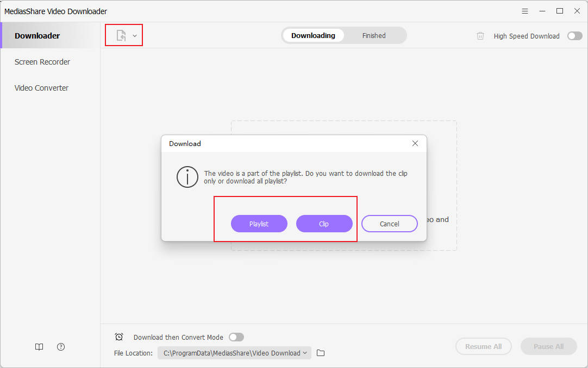Open Screen Recorder in sidebar
Screen dimensions: 588x368
pyautogui.click(x=42, y=62)
